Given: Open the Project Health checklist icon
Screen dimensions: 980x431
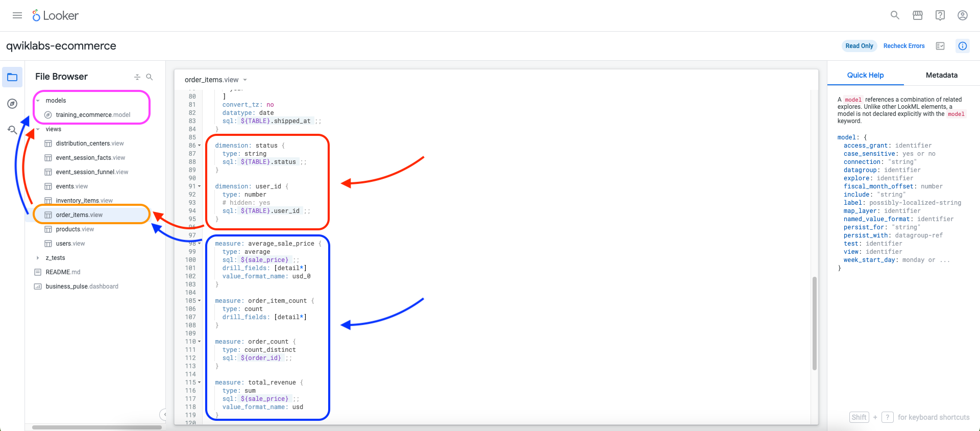Looking at the screenshot, I should pos(940,46).
